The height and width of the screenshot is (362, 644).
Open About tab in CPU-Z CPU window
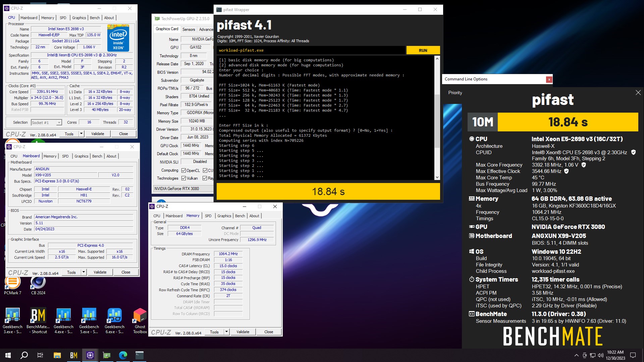pos(109,18)
